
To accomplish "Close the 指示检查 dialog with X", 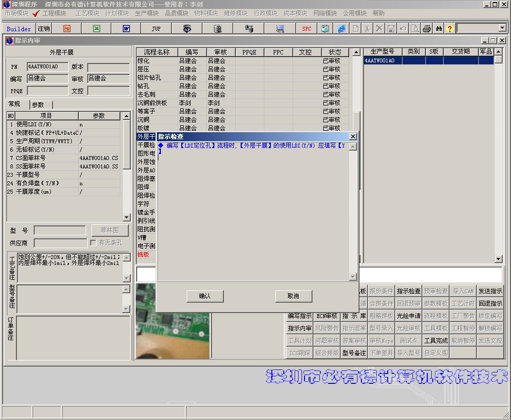I will (x=353, y=137).
